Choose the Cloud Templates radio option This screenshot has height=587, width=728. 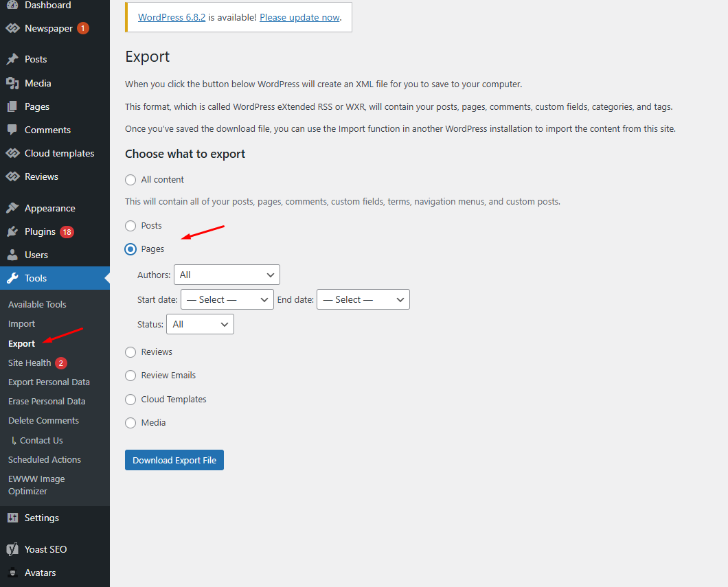(130, 400)
